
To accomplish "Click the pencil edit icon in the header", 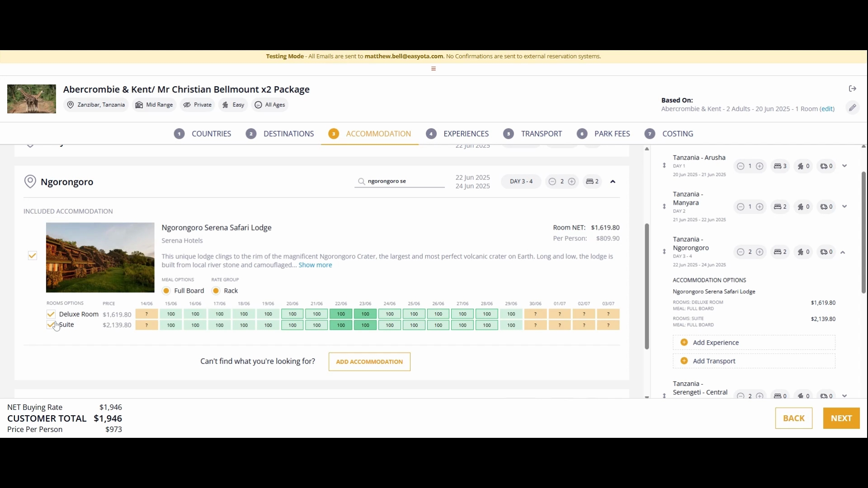I will 852,108.
